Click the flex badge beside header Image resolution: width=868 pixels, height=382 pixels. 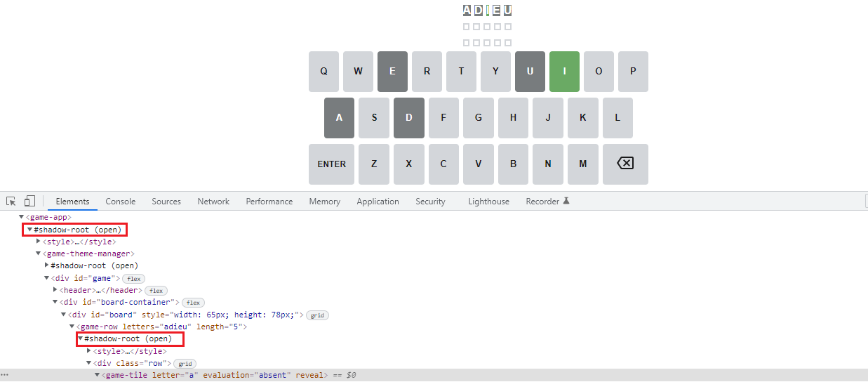156,291
